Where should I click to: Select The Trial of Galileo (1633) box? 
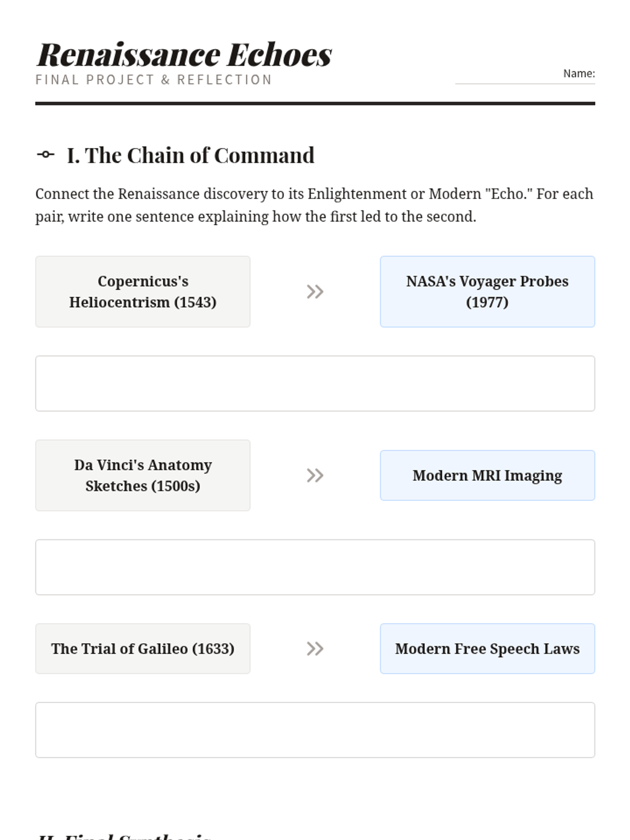pos(143,648)
